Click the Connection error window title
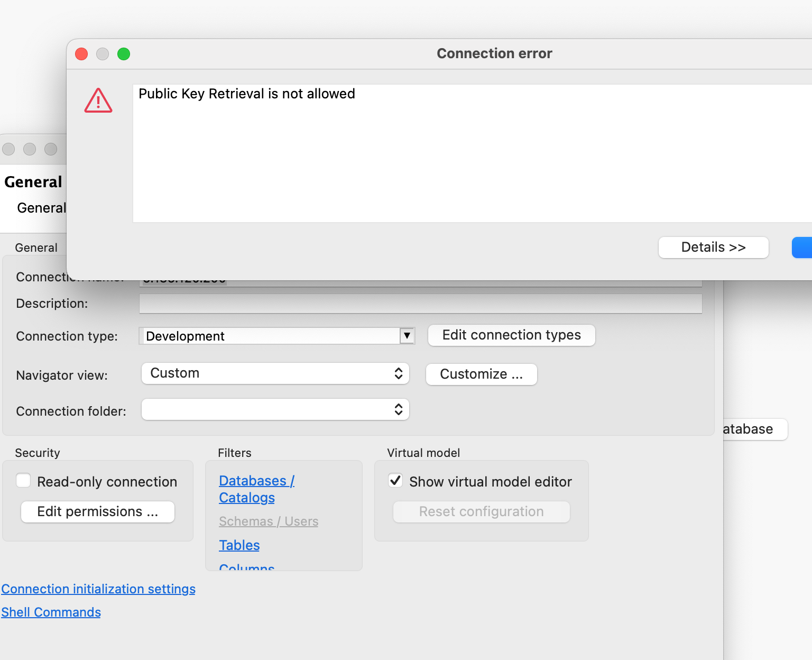 [x=494, y=53]
